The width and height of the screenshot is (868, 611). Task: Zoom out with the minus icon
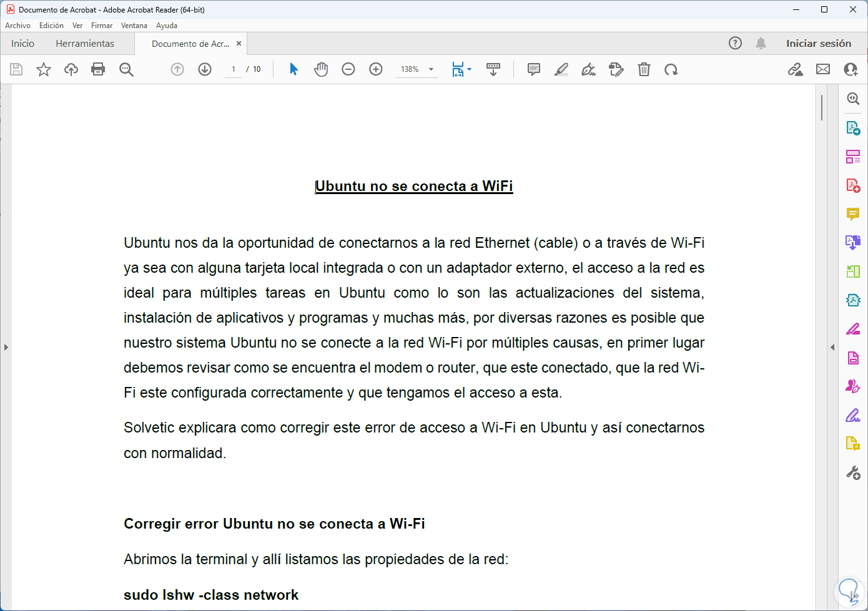[x=348, y=69]
